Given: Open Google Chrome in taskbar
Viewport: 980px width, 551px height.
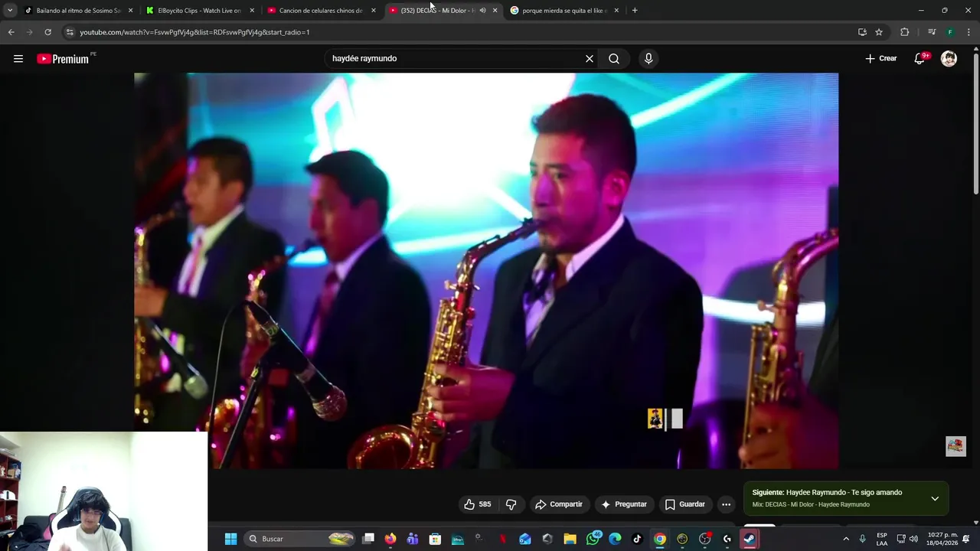Looking at the screenshot, I should click(x=660, y=539).
